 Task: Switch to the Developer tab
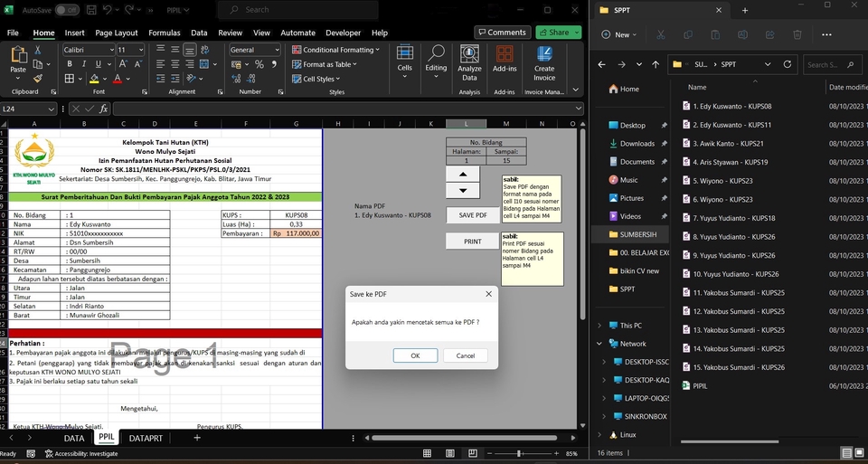coord(344,33)
